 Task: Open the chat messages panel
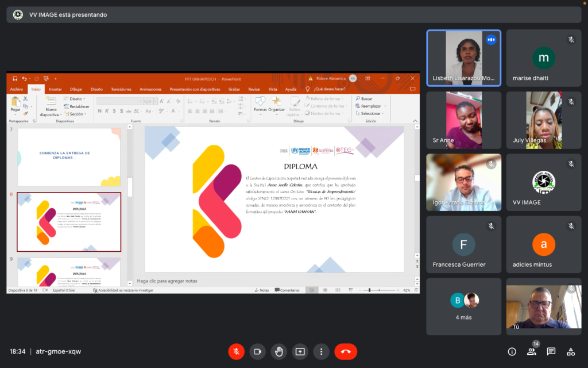coord(551,351)
